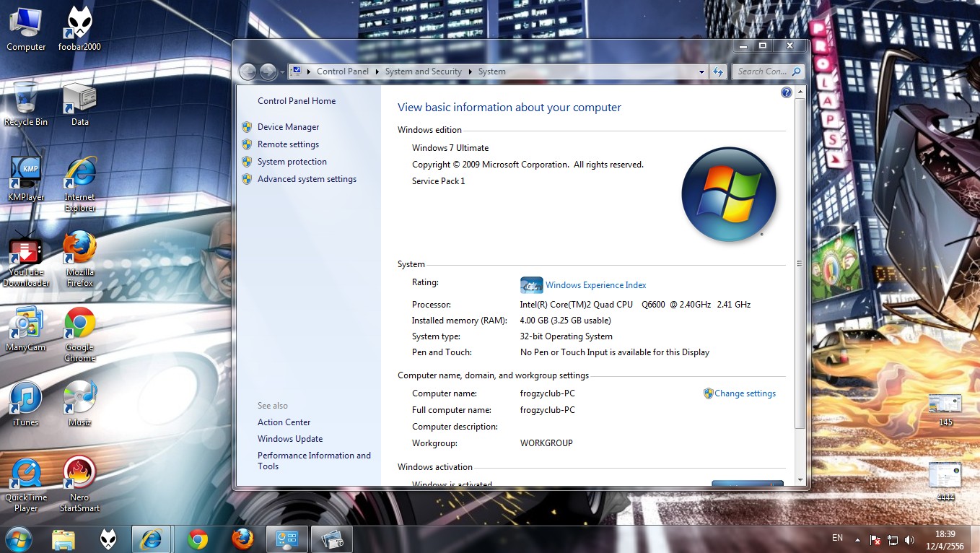This screenshot has width=980, height=553.
Task: Select the Mozilla Firefox desktop shortcut
Action: coord(79,259)
